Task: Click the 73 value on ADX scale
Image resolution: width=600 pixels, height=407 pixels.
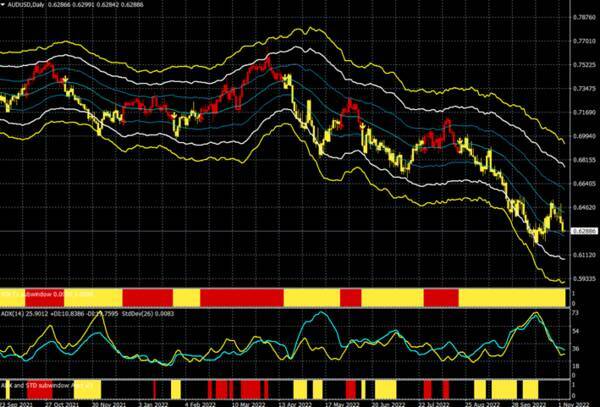Action: coord(575,314)
